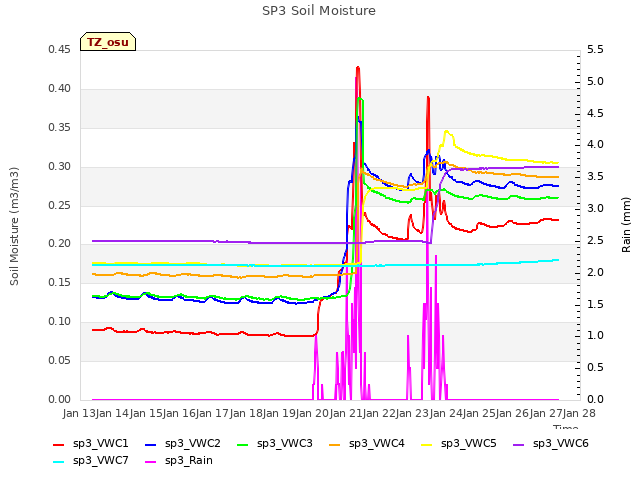Toggle the sp3_VWC3 legend entry
640x480 pixels.
tap(275, 443)
